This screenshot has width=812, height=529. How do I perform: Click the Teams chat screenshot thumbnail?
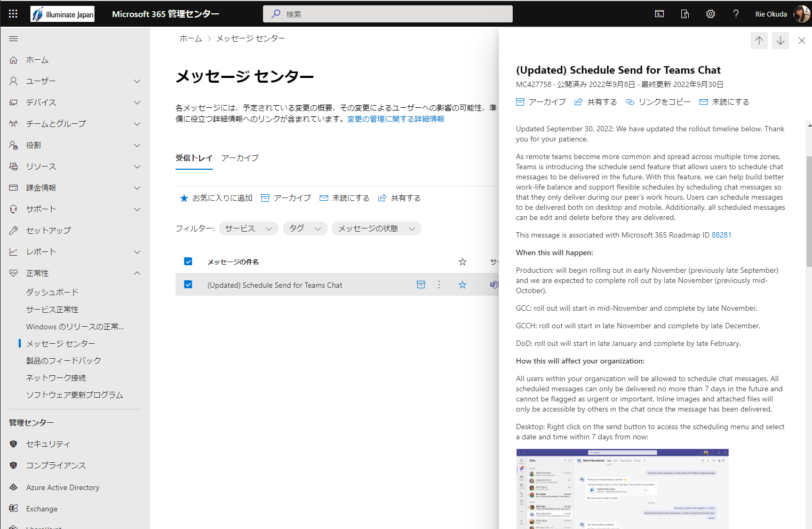point(622,488)
